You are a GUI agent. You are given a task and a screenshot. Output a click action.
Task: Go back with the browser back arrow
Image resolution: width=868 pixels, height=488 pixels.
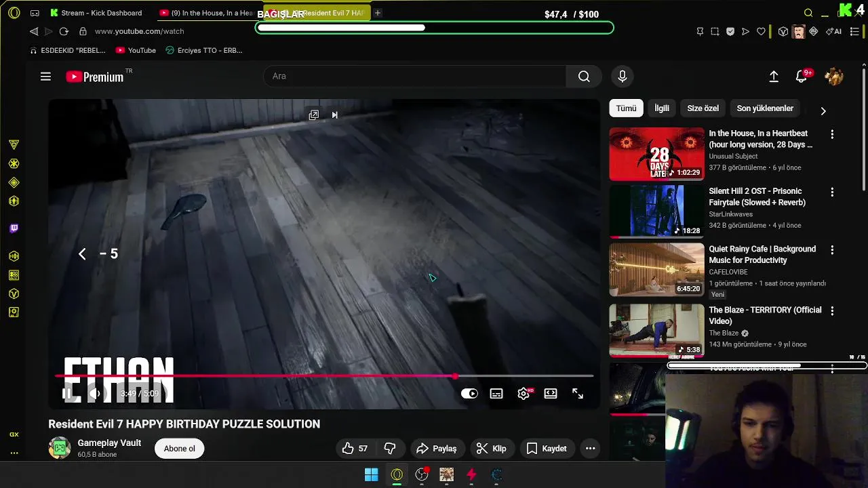pyautogui.click(x=34, y=31)
